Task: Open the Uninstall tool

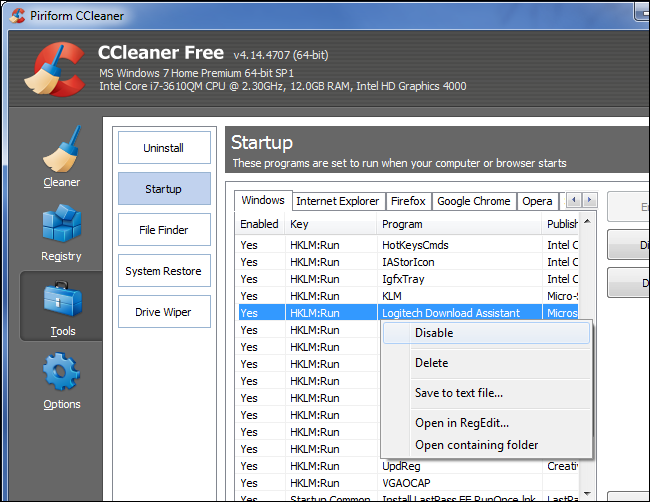Action: pos(164,148)
